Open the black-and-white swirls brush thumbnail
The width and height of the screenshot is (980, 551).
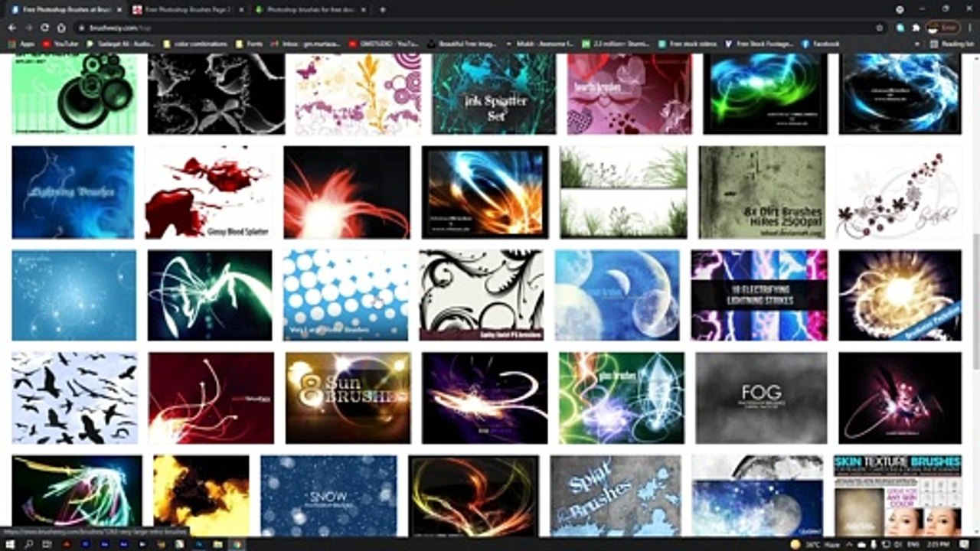pyautogui.click(x=482, y=295)
